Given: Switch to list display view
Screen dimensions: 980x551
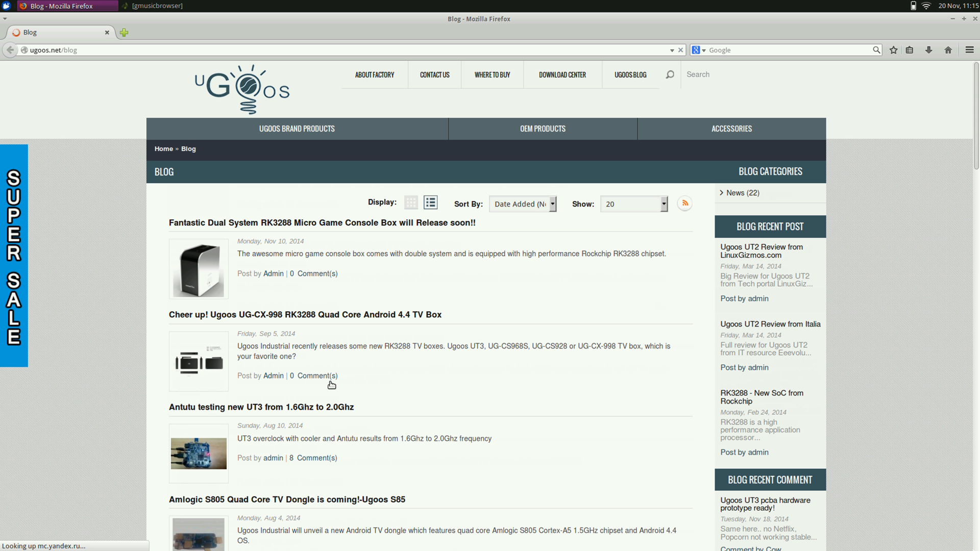Looking at the screenshot, I should (x=430, y=203).
